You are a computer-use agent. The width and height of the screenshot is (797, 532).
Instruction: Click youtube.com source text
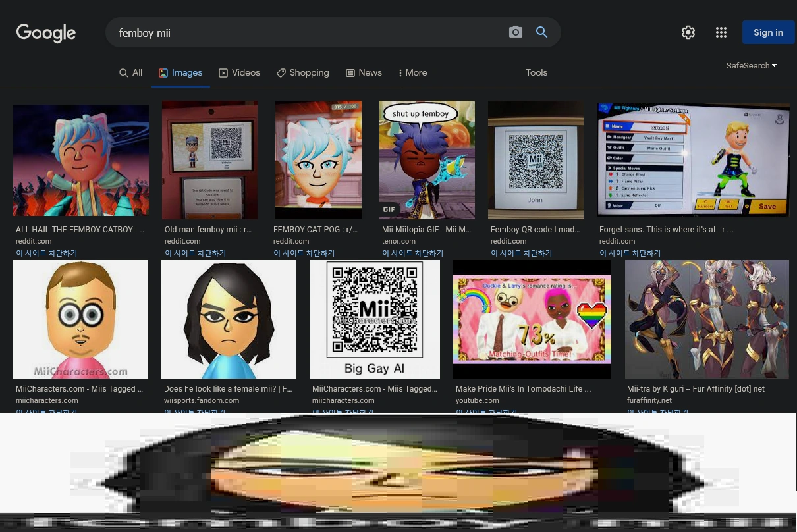click(x=477, y=400)
